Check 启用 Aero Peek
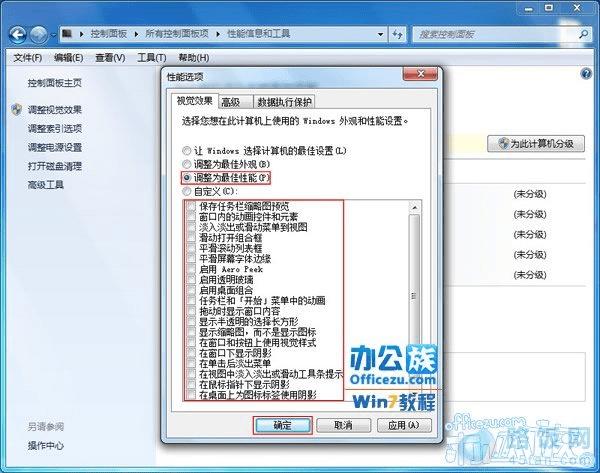Screen dimensions: 600x473 191,269
